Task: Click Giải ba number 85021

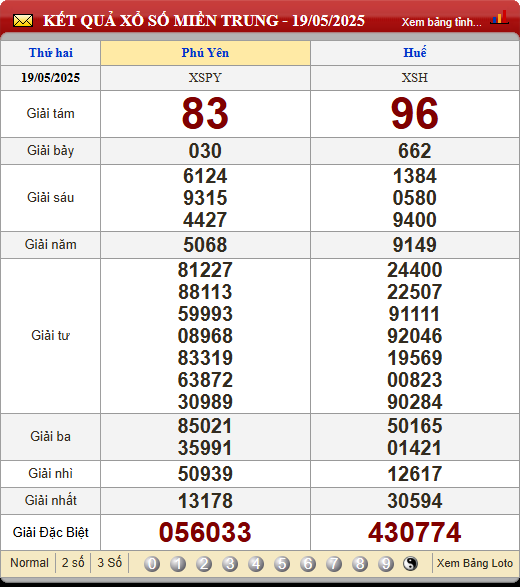Action: tap(205, 426)
